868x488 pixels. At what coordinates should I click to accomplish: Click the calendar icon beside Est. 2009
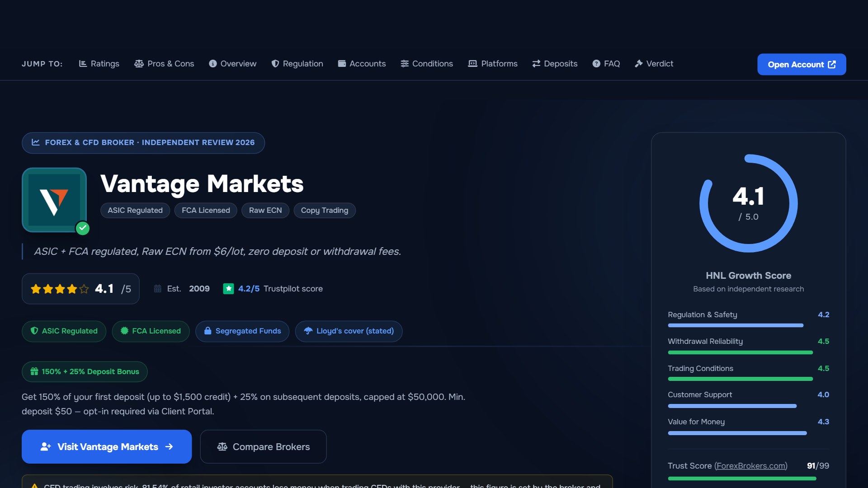click(158, 288)
